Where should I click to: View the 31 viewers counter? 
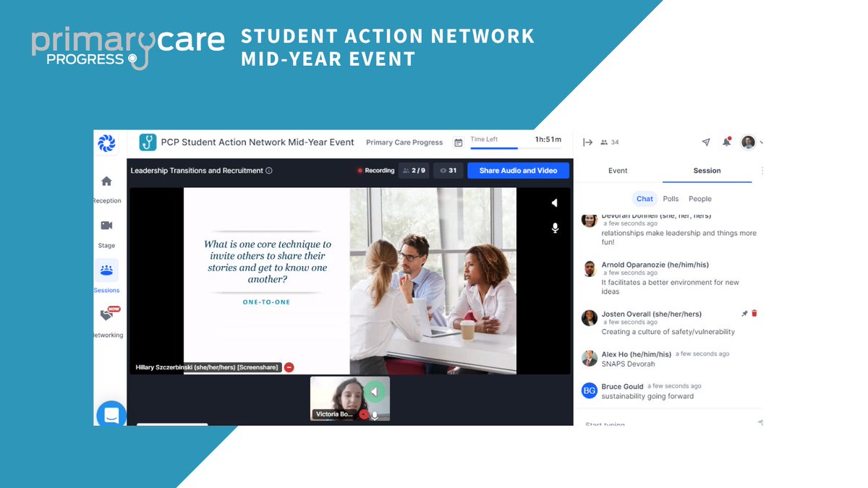[x=448, y=171]
